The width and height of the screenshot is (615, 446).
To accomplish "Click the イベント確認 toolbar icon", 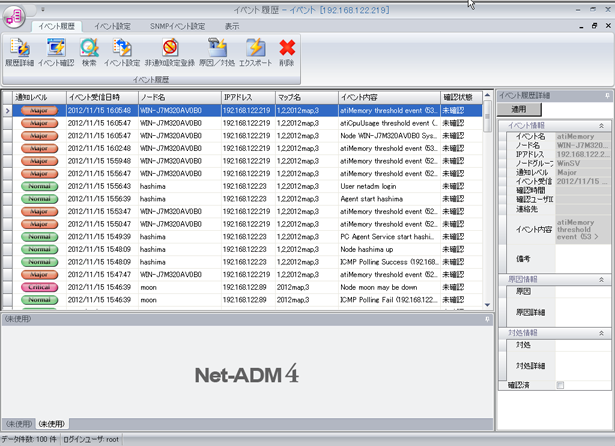I will tap(56, 52).
